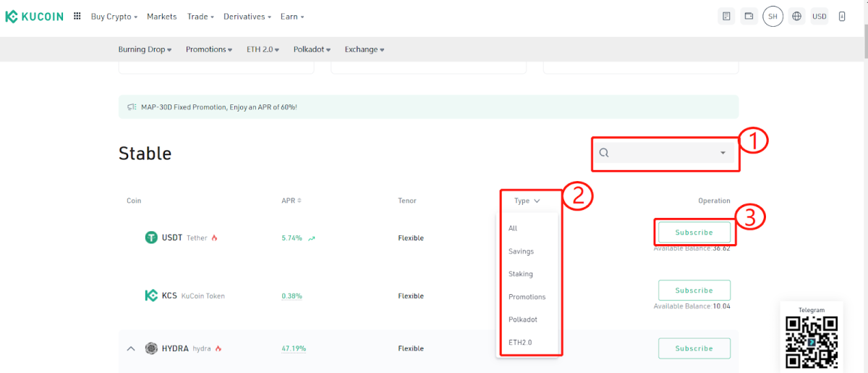The image size is (868, 373).
Task: Click the fire icon next to hydra
Action: (218, 348)
